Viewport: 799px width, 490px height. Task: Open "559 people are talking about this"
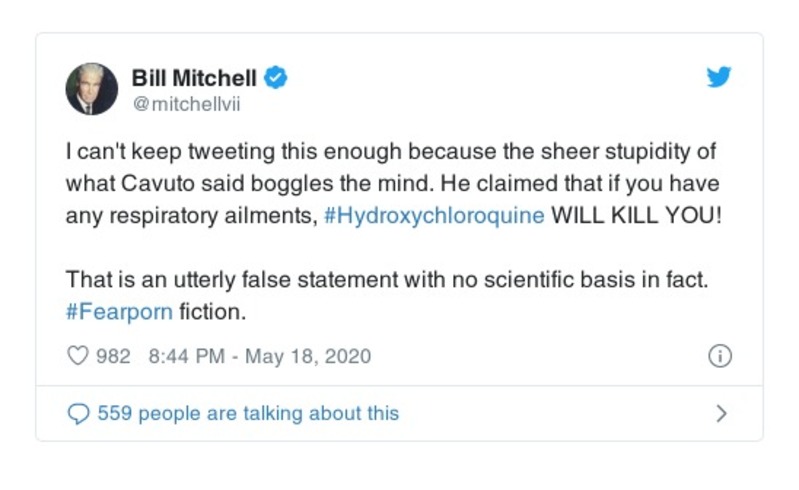248,413
